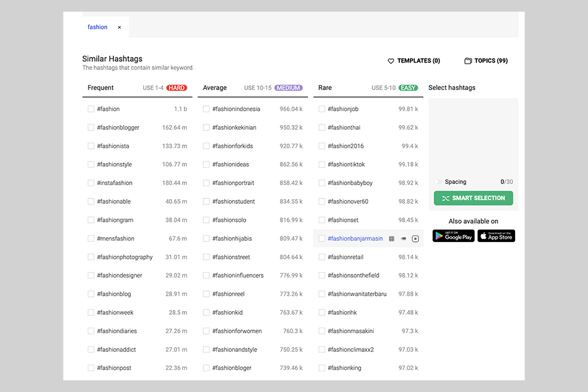
Task: Click the rounded square icon beside #fashionbanjarmasin
Action: tap(415, 239)
